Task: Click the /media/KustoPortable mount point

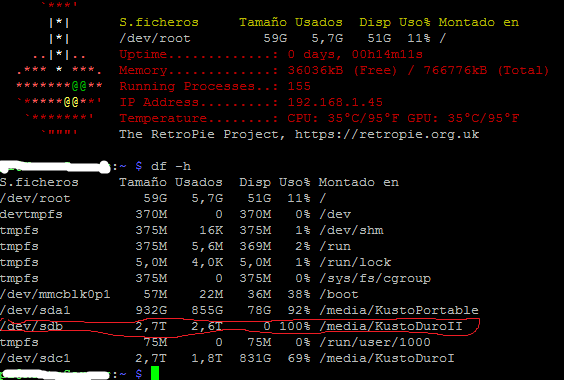Action: [x=399, y=310]
